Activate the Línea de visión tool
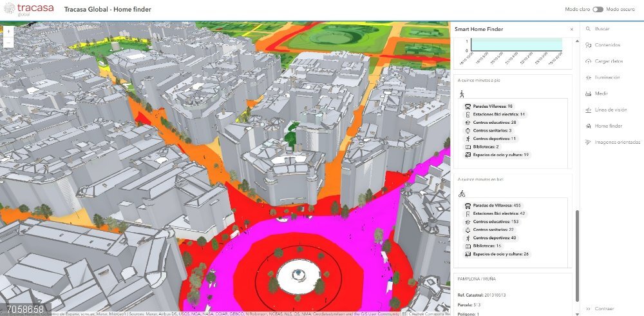644x316 pixels. (610, 110)
